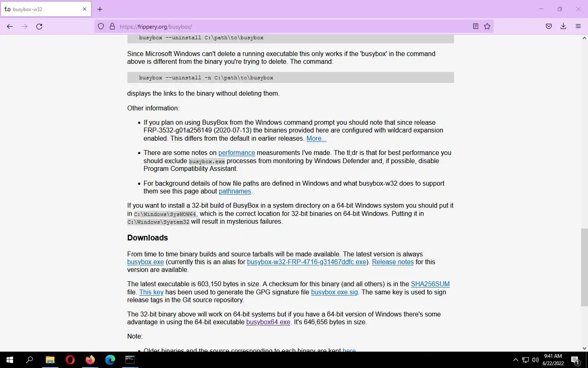The width and height of the screenshot is (588, 368).
Task: Go back to the previous page
Action: tap(10, 27)
